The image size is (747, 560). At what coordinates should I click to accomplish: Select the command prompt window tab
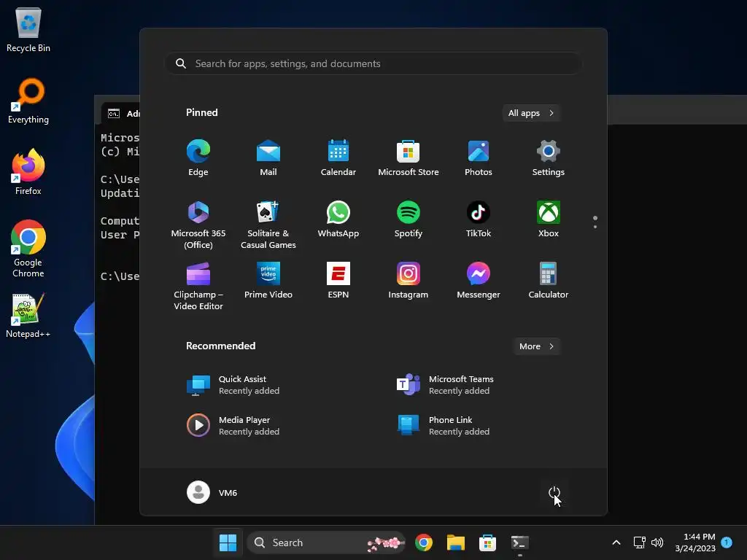tap(121, 113)
